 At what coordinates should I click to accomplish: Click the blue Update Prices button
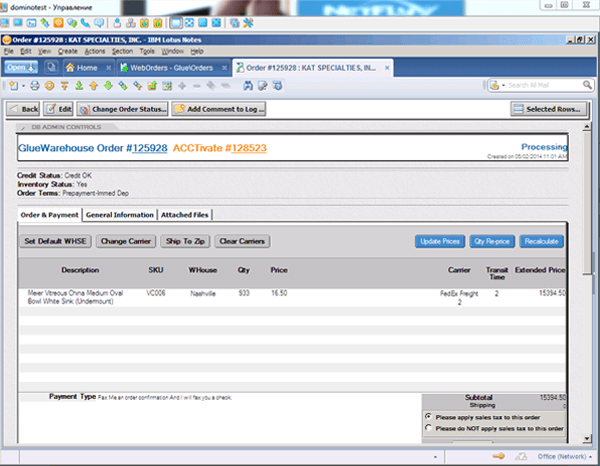(440, 241)
